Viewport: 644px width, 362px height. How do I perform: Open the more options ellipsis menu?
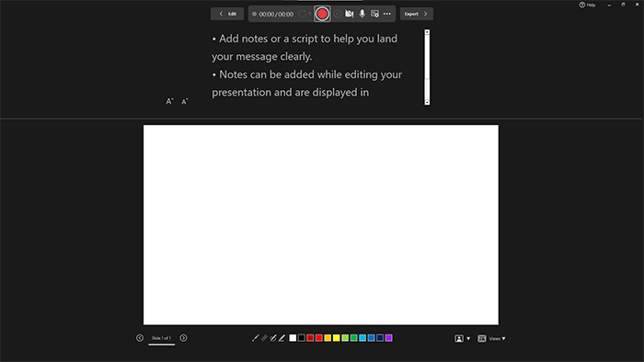pyautogui.click(x=387, y=14)
